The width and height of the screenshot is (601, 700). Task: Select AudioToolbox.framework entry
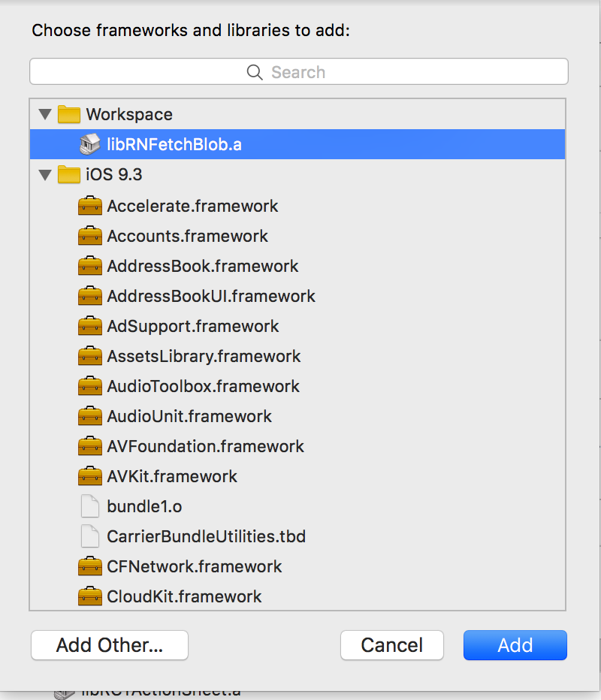[x=297, y=386]
